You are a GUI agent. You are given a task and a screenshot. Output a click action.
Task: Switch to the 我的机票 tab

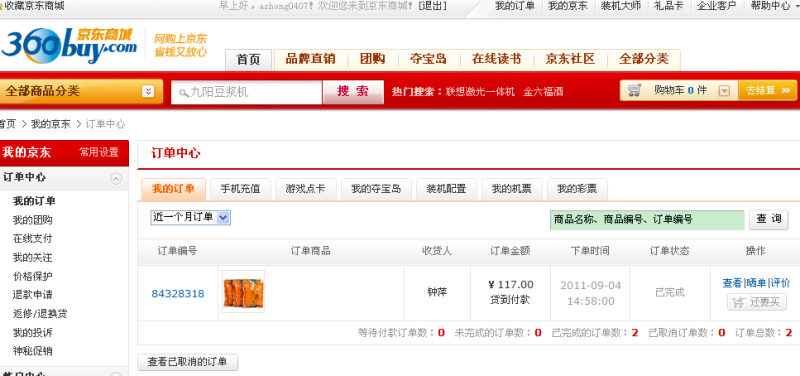coord(512,189)
